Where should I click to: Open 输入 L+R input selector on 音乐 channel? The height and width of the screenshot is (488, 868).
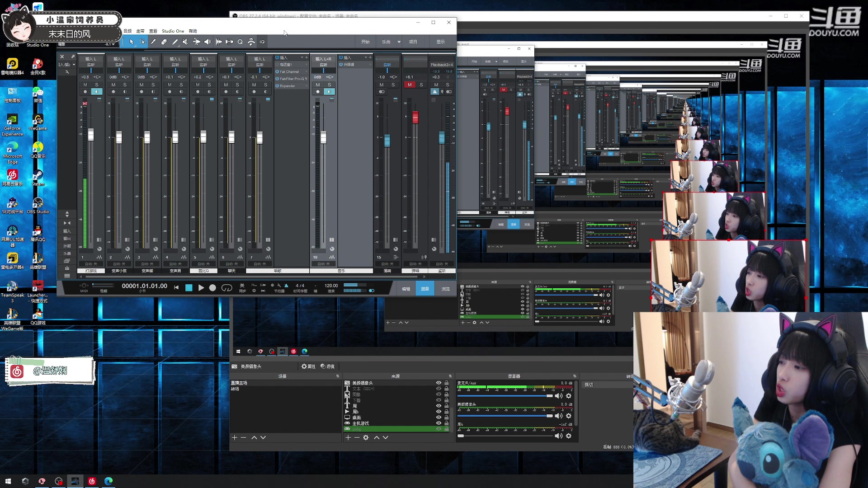pyautogui.click(x=323, y=59)
